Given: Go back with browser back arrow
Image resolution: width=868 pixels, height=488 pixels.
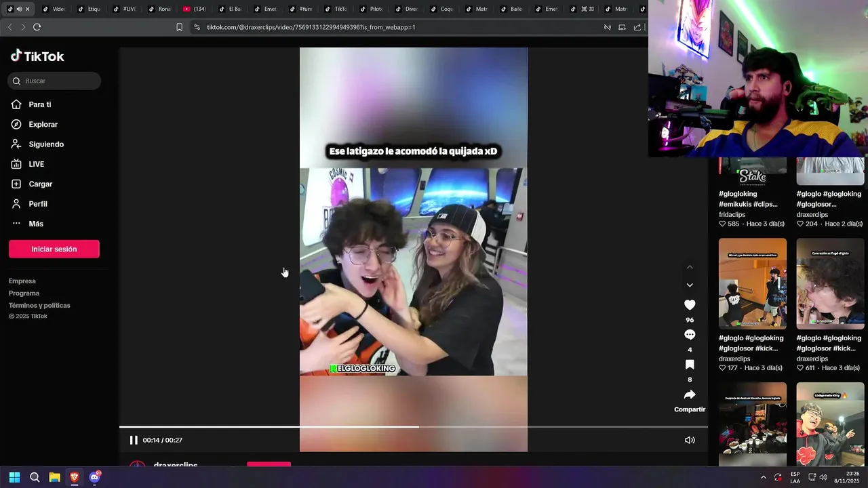Looking at the screenshot, I should click(9, 27).
